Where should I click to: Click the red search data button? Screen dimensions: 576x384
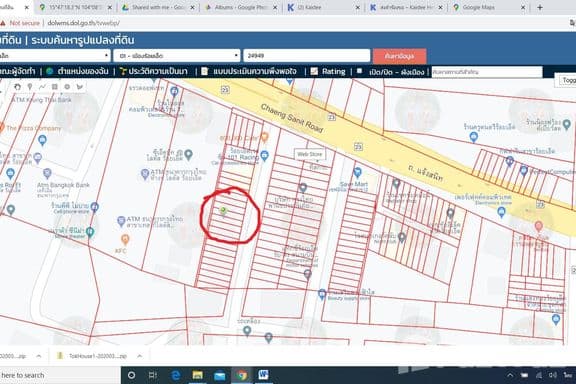click(x=400, y=56)
